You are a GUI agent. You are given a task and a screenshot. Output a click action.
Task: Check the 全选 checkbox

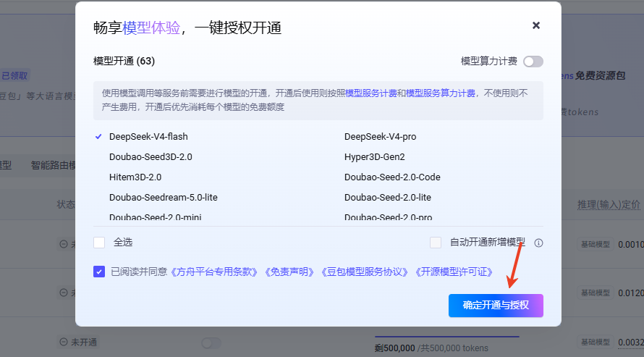click(99, 243)
